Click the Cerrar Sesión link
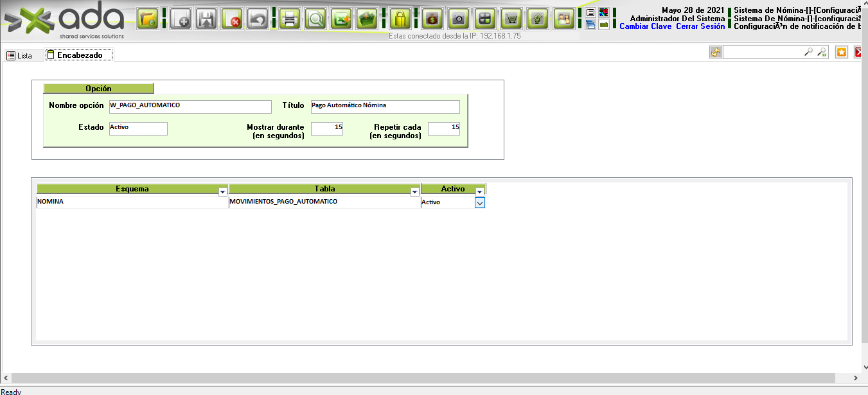This screenshot has height=395, width=868. [700, 26]
